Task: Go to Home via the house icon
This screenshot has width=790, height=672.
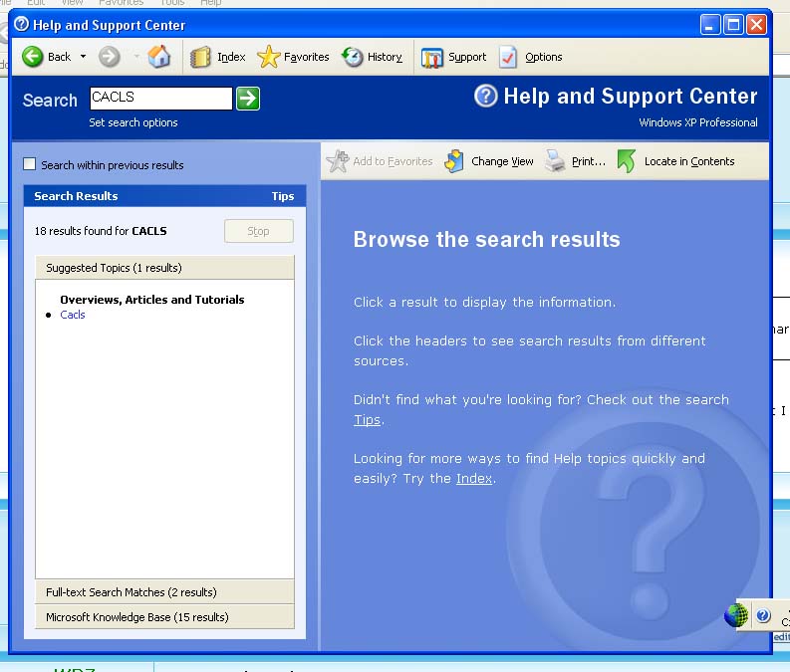Action: click(159, 57)
